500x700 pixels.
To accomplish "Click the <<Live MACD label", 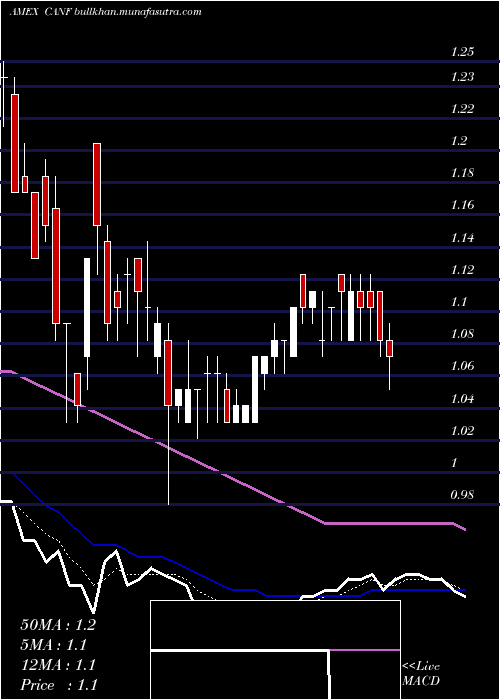I will coord(421,674).
